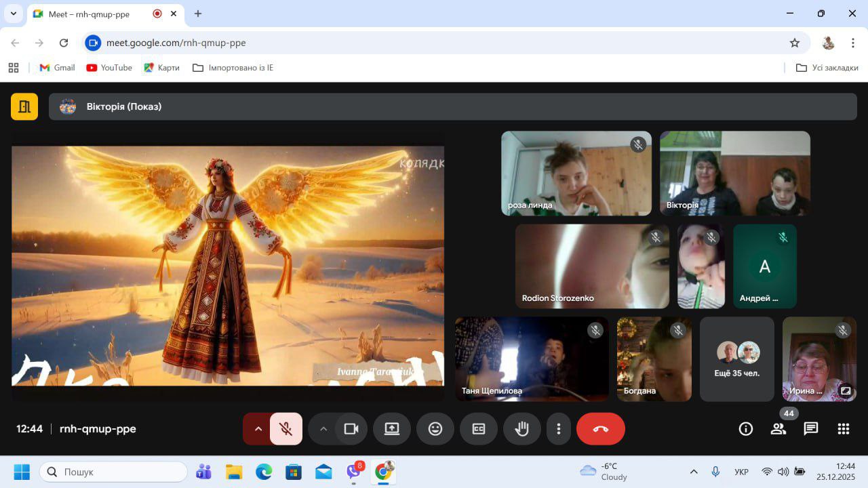The width and height of the screenshot is (868, 488).
Task: Open Viber from the Windows taskbar
Action: pyautogui.click(x=353, y=472)
